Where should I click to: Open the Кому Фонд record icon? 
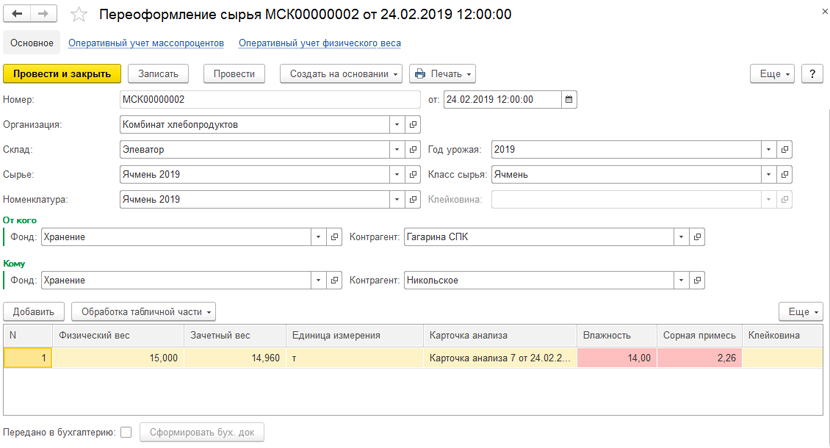tap(334, 280)
